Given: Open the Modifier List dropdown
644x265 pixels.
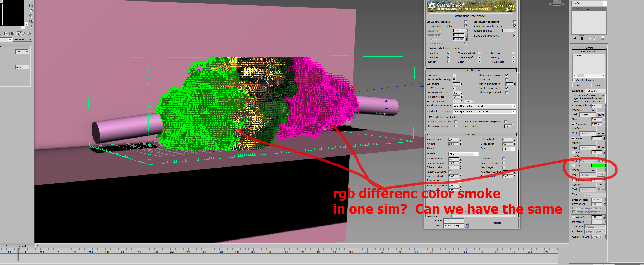Looking at the screenshot, I should pyautogui.click(x=589, y=3).
